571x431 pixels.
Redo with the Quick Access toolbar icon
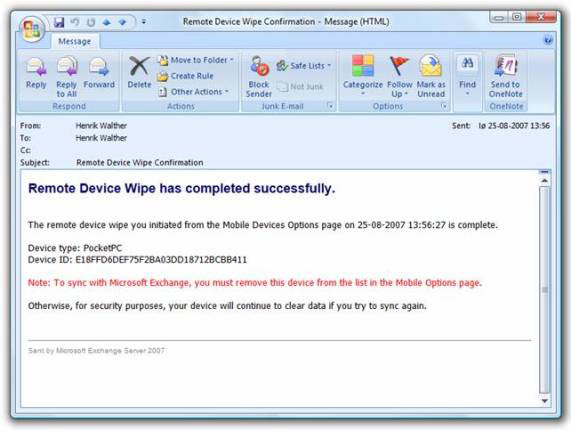coord(91,23)
